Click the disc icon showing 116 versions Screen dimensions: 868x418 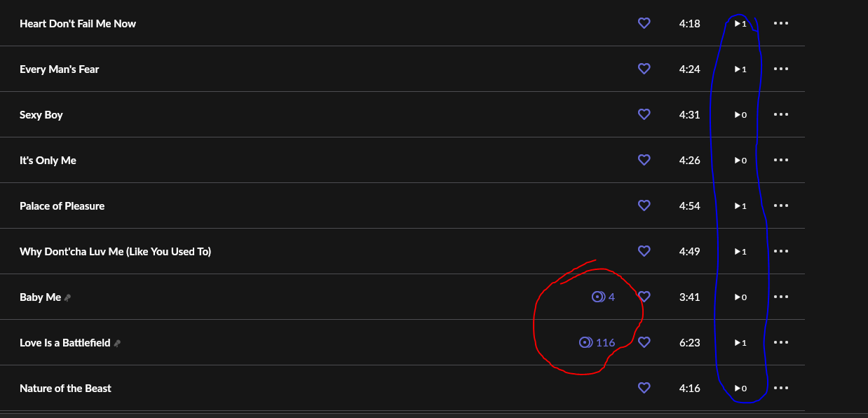pos(585,342)
